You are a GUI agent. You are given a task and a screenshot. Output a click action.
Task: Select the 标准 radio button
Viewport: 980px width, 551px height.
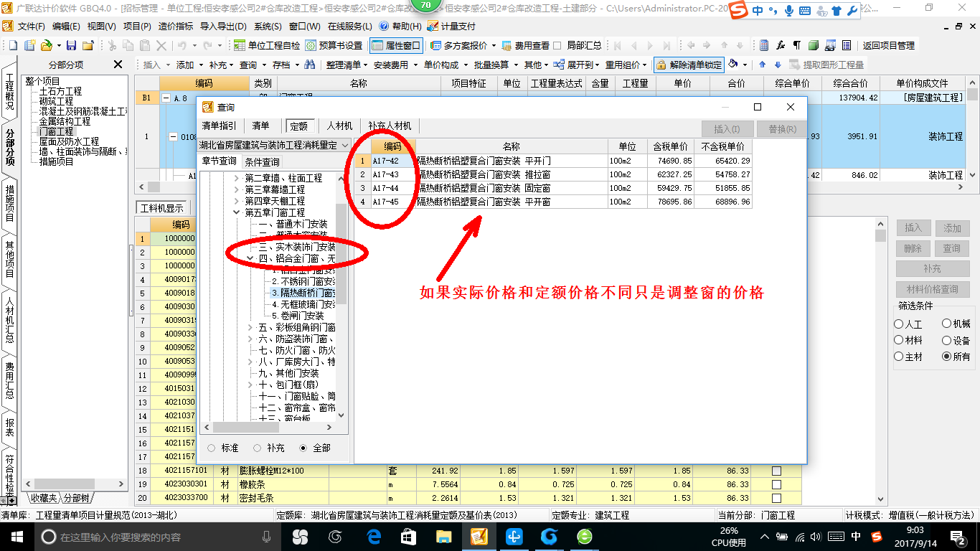[212, 448]
